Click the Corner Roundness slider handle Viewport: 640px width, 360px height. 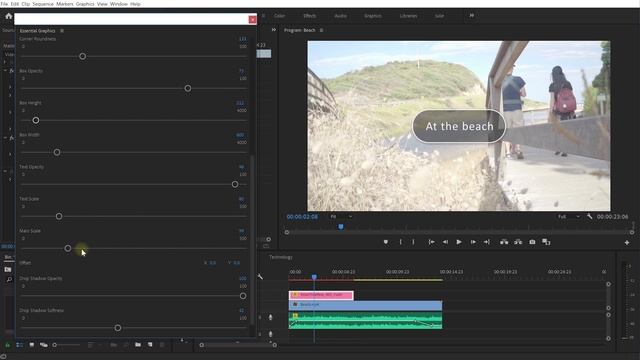pos(82,56)
